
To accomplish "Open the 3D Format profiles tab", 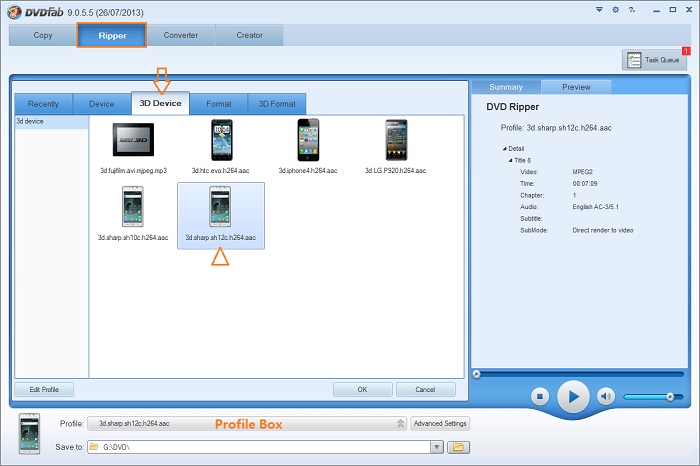I will coord(277,104).
